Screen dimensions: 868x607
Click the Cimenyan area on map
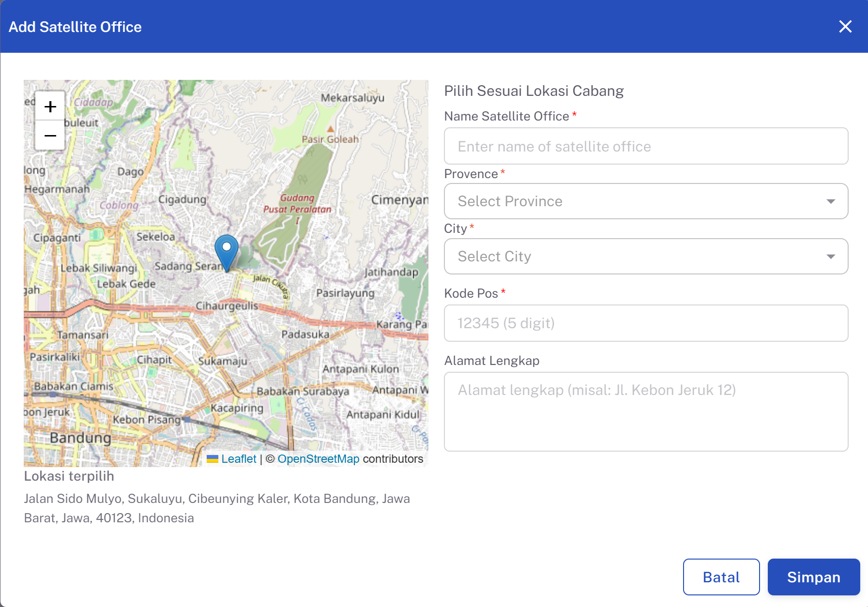tap(400, 200)
